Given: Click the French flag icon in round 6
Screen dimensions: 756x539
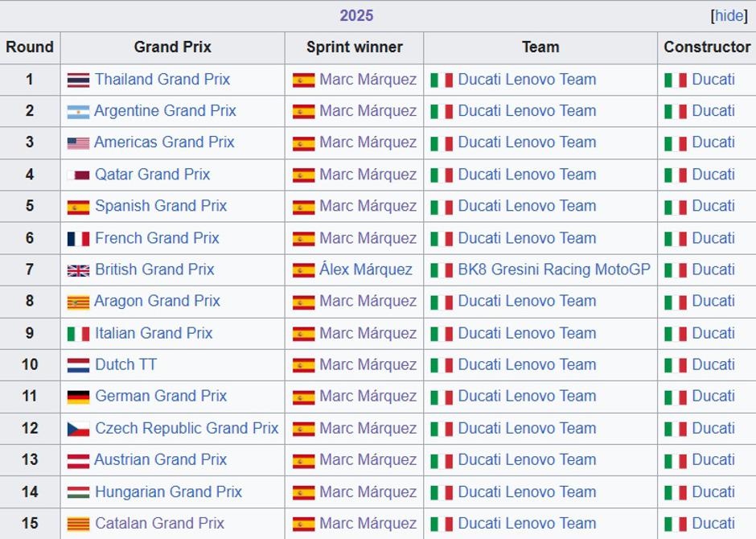Looking at the screenshot, I should pos(78,239).
